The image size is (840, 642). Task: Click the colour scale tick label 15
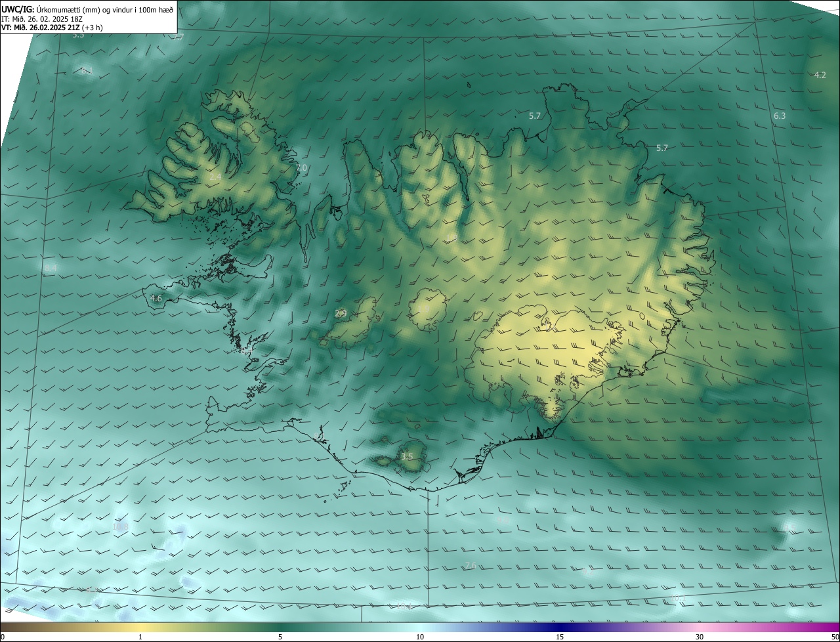coord(560,637)
